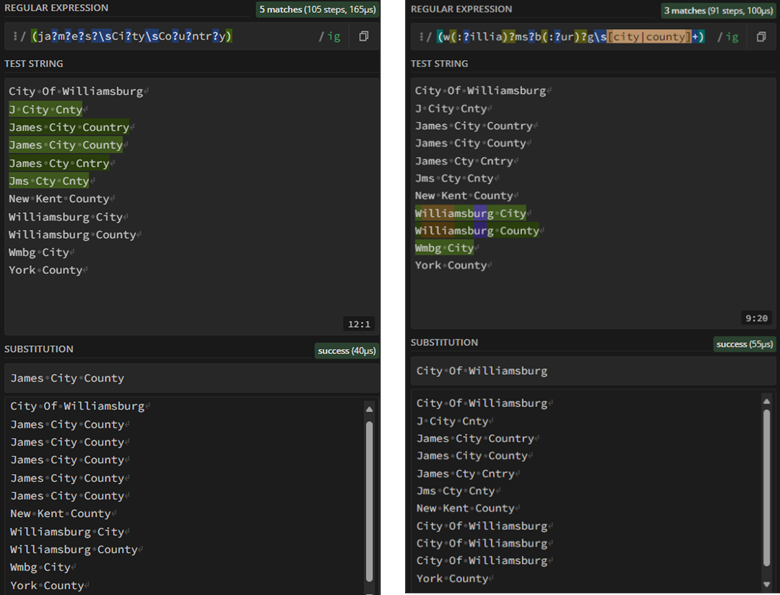Click down arrow of left result scrollbar
Screen dimensions: 780x595
[369, 587]
